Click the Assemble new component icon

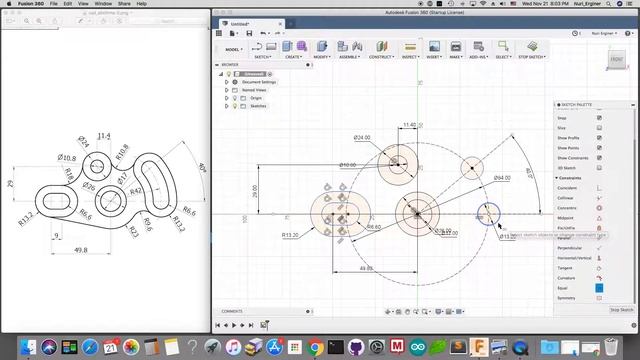tap(342, 47)
